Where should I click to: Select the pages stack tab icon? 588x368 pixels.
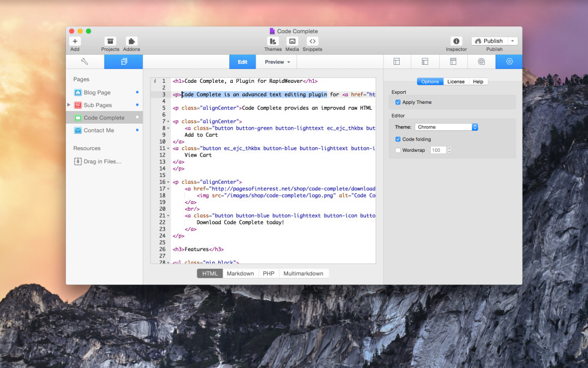click(x=124, y=61)
